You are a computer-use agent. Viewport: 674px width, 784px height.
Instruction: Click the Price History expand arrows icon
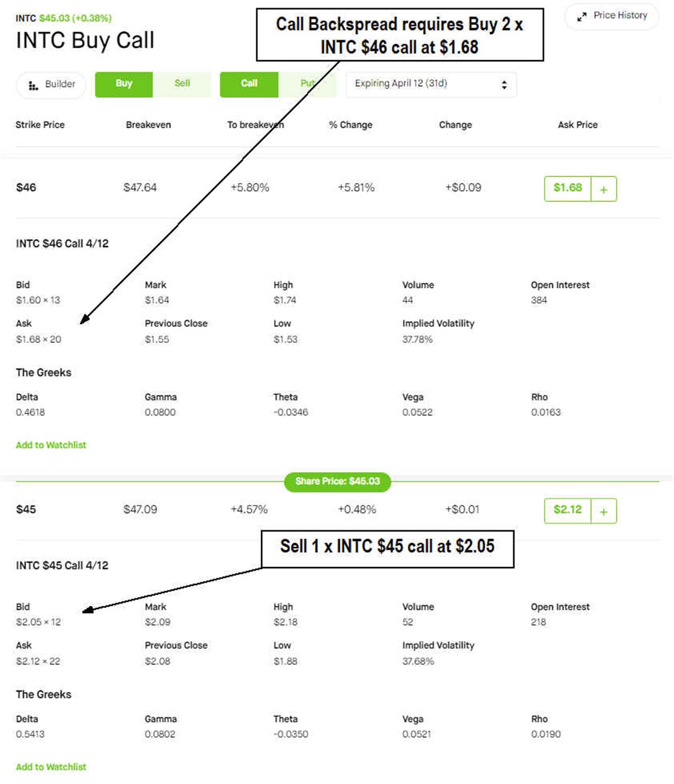click(x=582, y=17)
